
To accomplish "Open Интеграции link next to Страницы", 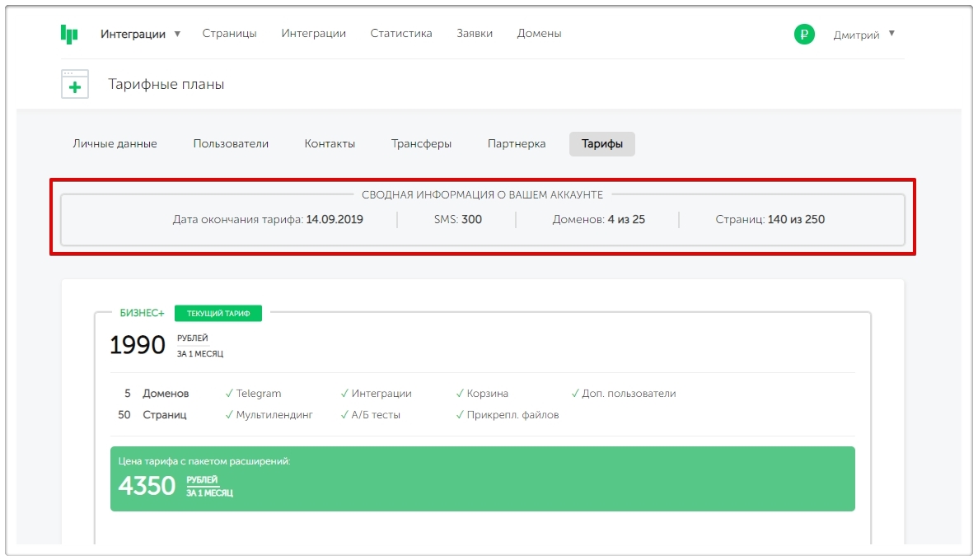I will tap(313, 34).
